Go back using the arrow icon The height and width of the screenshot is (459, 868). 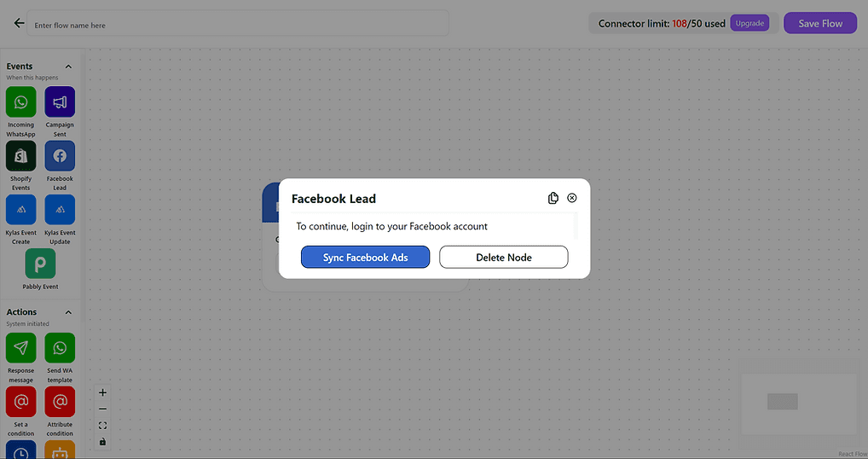19,23
